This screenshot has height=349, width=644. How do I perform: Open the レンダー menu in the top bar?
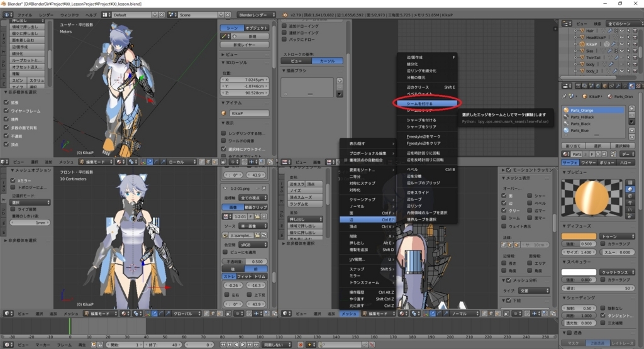(47, 15)
